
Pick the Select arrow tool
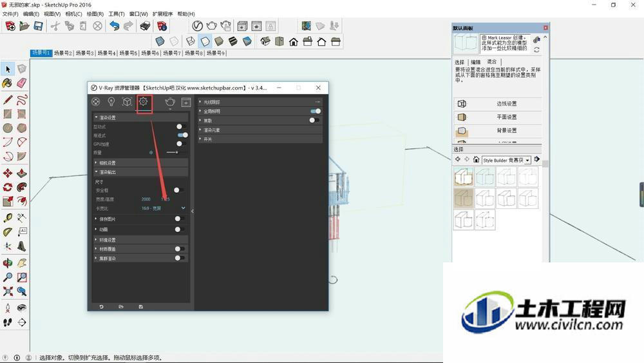pyautogui.click(x=8, y=68)
